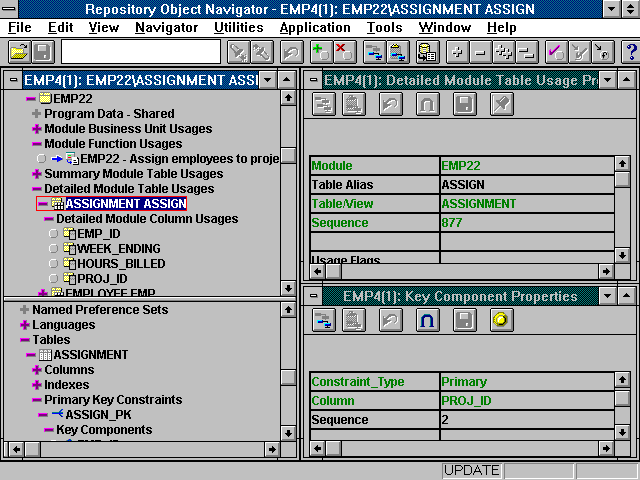The height and width of the screenshot is (480, 640).
Task: Click the question mark help icon
Action: point(631,51)
